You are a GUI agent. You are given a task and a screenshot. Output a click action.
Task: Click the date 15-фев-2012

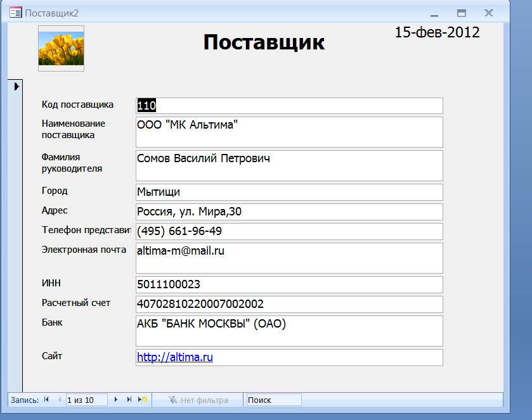click(x=438, y=32)
